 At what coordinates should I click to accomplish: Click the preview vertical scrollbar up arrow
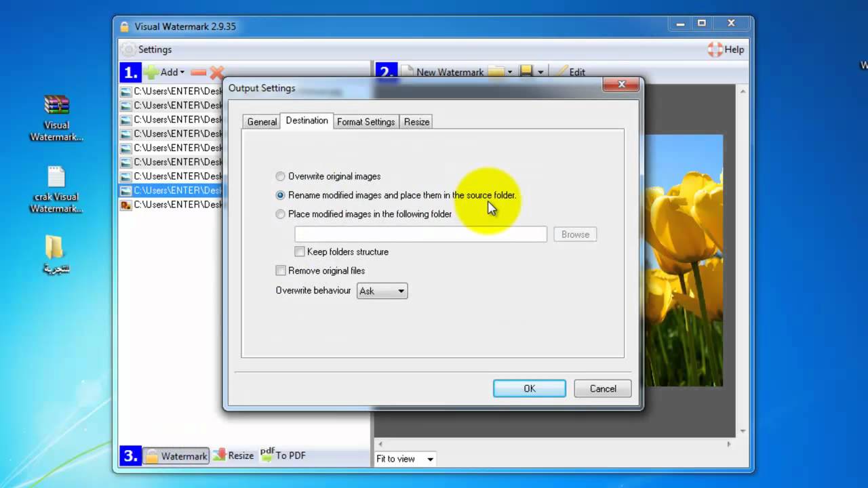[742, 91]
